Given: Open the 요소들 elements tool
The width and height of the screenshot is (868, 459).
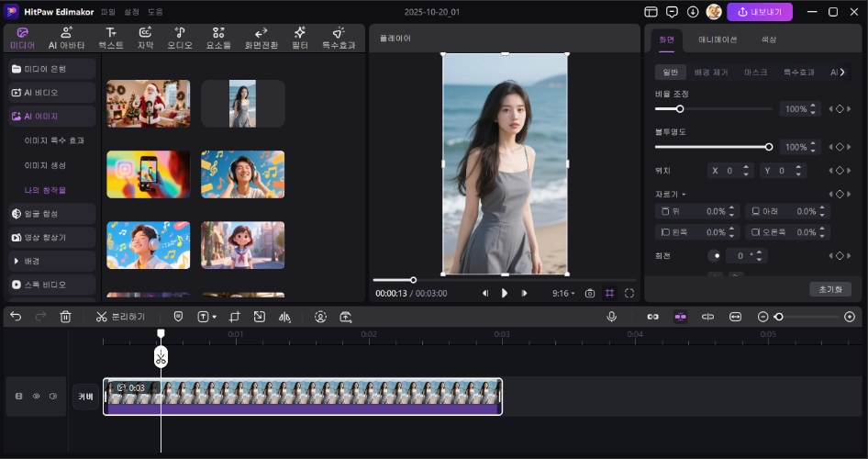Looking at the screenshot, I should pos(218,39).
